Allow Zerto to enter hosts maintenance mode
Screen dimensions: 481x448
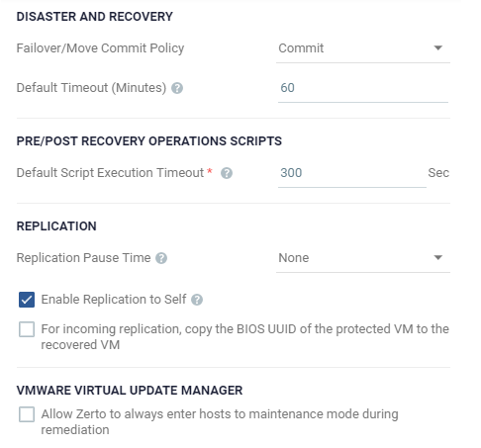tap(27, 414)
